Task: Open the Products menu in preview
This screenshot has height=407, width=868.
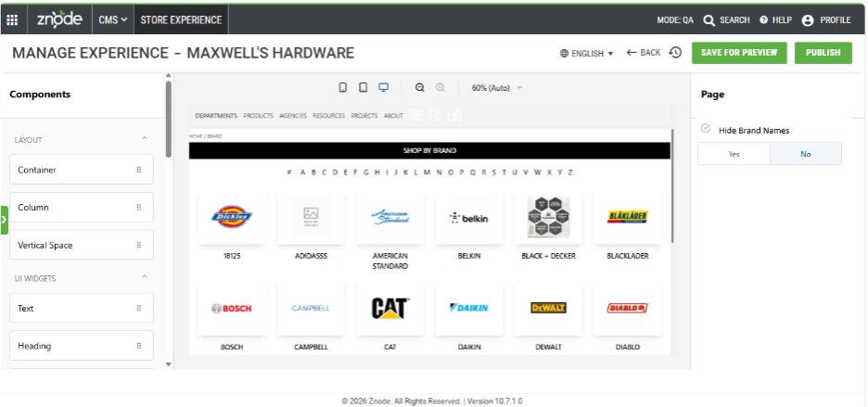Action: (x=258, y=116)
